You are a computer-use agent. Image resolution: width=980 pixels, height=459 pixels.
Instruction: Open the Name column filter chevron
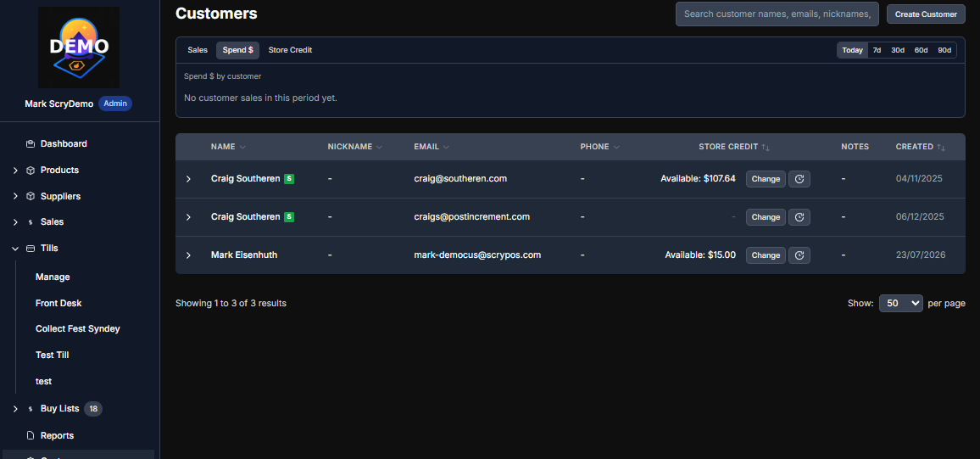tap(242, 147)
